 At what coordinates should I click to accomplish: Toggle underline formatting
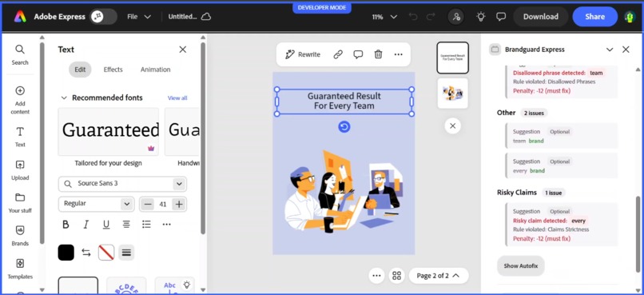click(x=106, y=225)
